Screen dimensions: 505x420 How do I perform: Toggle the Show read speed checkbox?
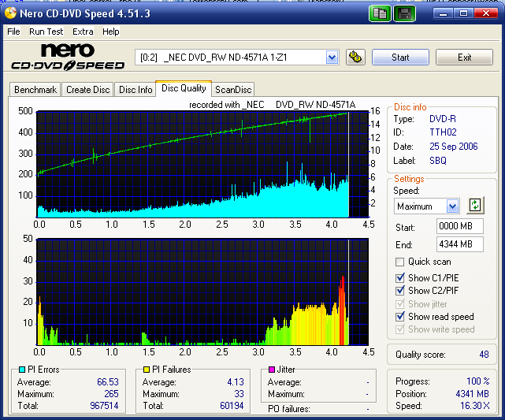click(399, 317)
